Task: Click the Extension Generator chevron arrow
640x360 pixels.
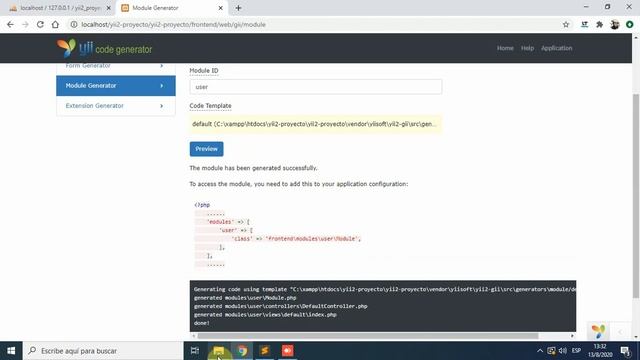Action: click(x=162, y=106)
